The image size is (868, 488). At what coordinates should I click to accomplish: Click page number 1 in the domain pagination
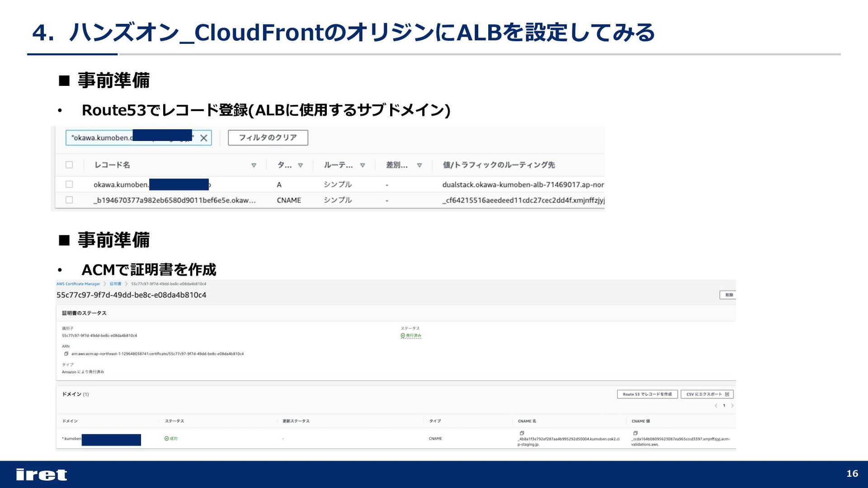pyautogui.click(x=724, y=406)
